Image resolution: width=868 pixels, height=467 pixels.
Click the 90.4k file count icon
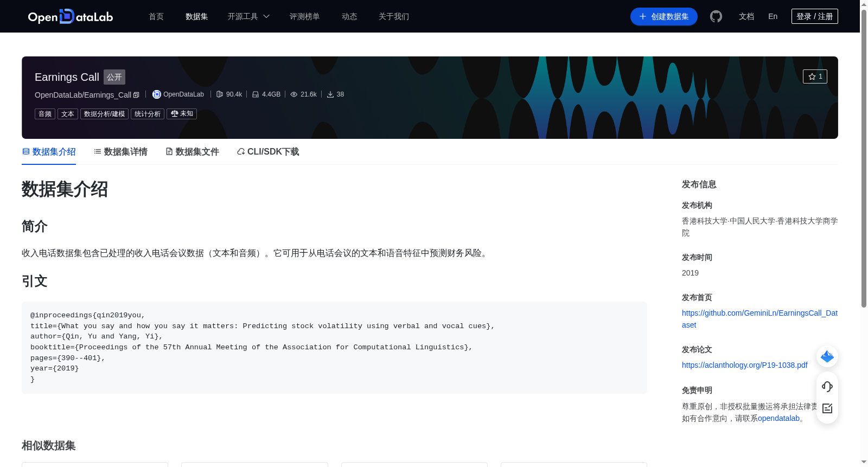(220, 94)
